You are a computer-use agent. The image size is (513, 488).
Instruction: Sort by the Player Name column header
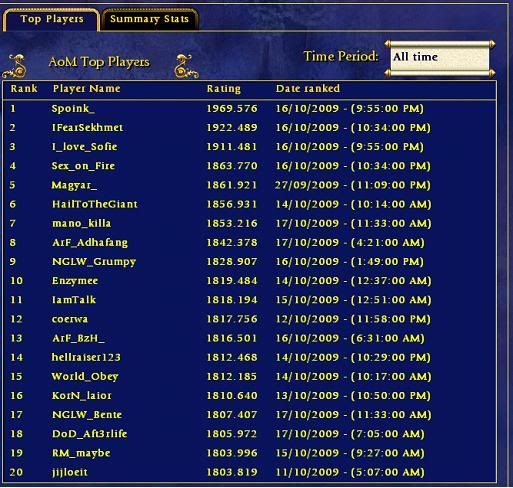tap(86, 89)
